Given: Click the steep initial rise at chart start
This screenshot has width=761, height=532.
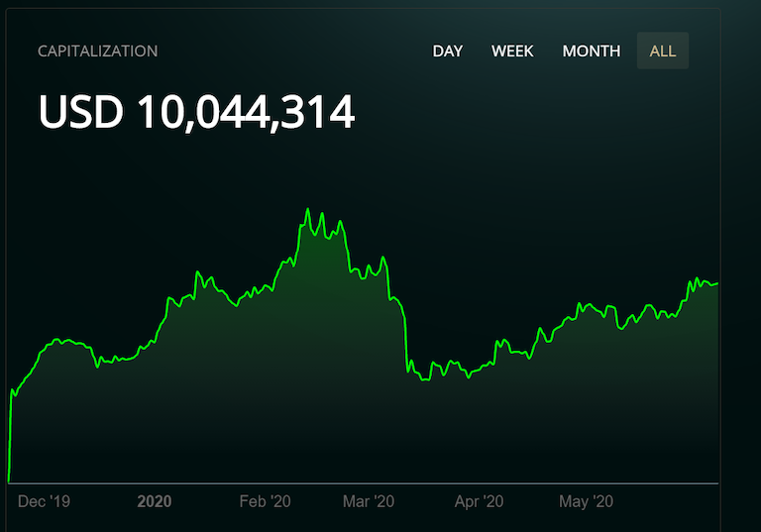Looking at the screenshot, I should (x=10, y=437).
